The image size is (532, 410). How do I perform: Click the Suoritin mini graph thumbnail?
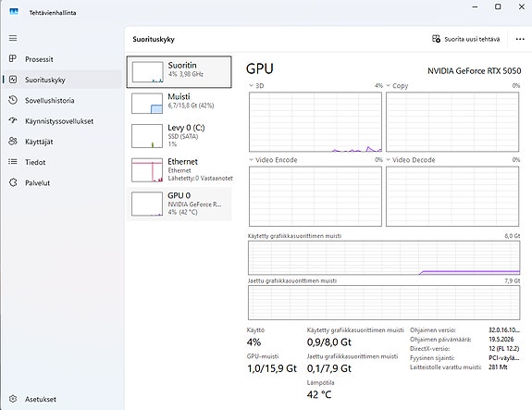147,72
